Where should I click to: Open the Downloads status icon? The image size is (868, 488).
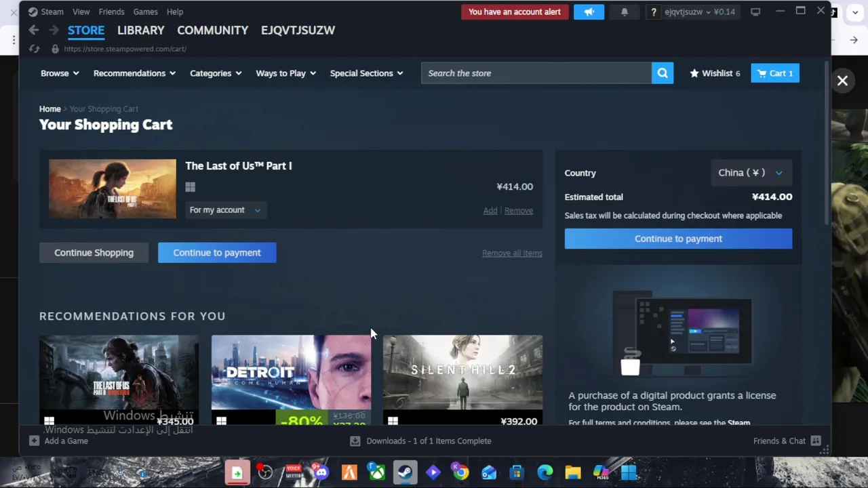355,441
